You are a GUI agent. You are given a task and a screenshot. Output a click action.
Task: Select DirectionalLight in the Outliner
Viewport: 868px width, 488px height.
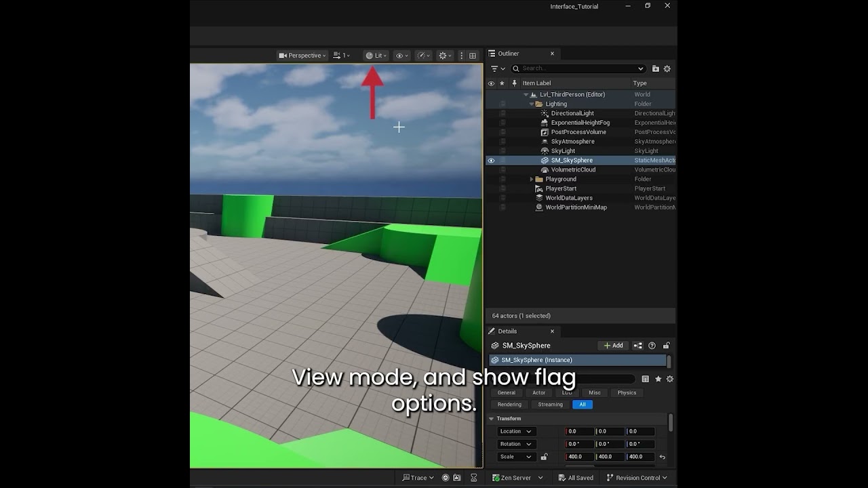(x=572, y=113)
